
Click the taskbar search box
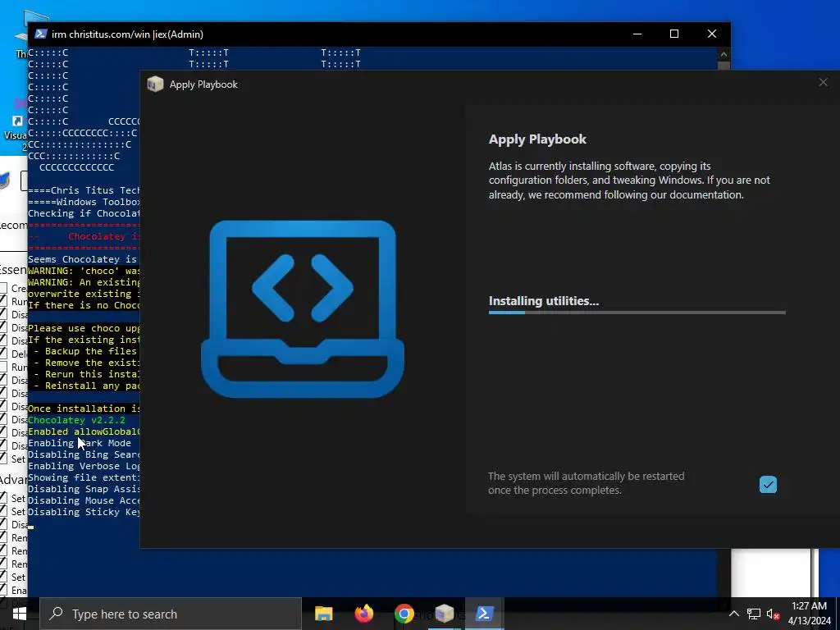[x=171, y=614]
